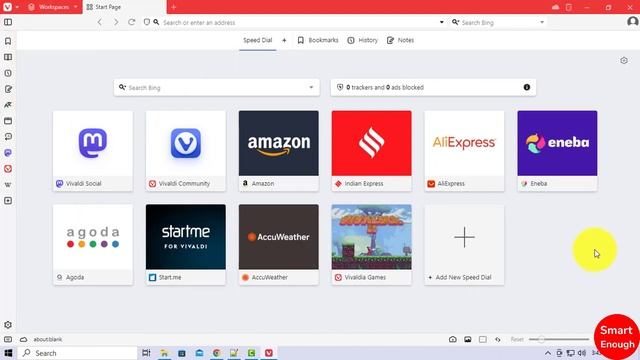
Task: Switch to the History start page tab
Action: 362,40
